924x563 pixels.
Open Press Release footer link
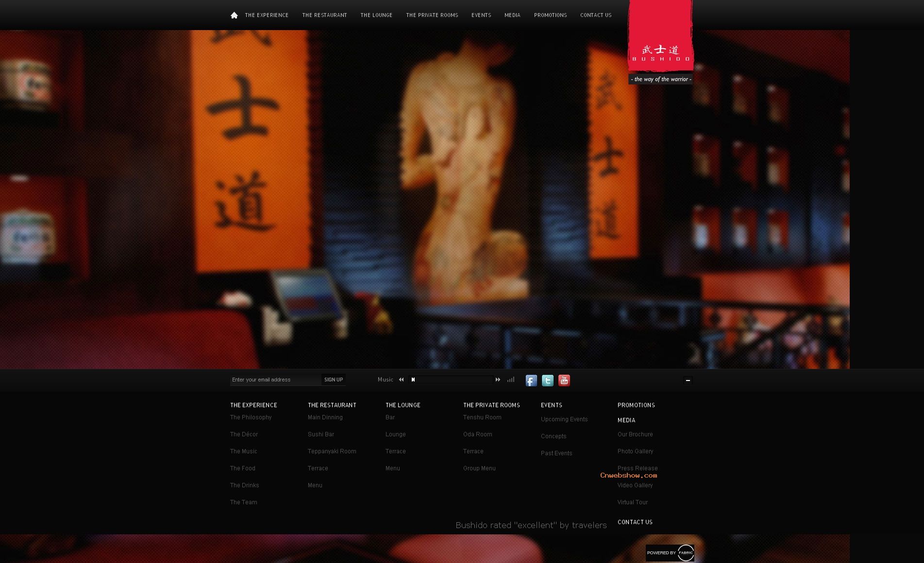coord(638,468)
